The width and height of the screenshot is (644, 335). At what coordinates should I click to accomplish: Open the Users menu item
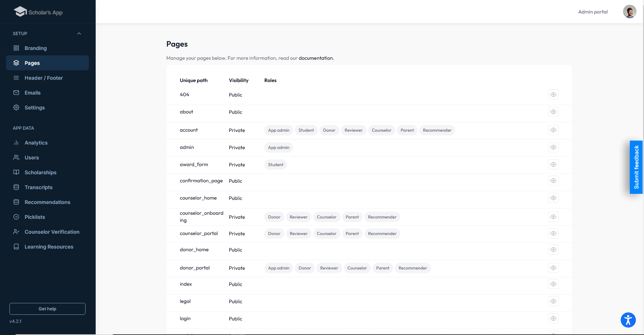(x=47, y=157)
